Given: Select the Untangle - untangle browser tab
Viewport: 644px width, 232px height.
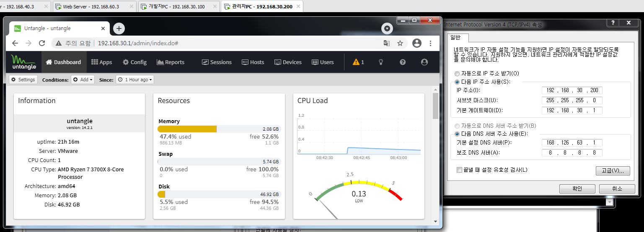Looking at the screenshot, I should 59,28.
